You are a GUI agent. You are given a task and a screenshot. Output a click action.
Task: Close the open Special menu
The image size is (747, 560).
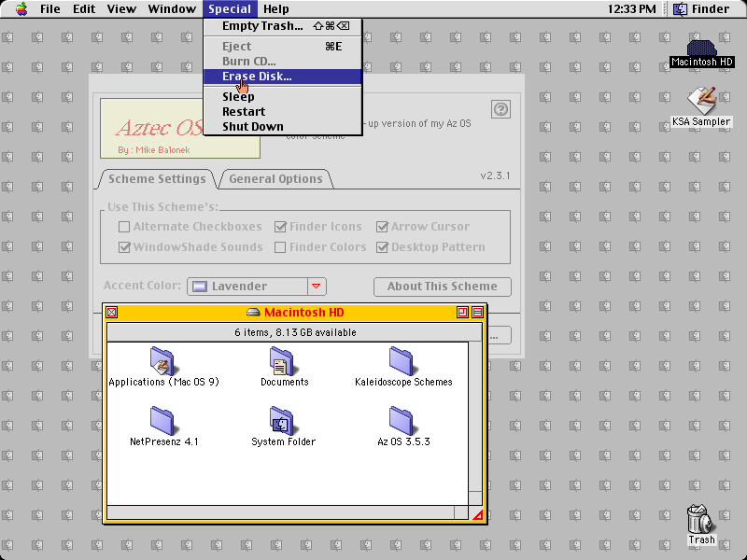coord(230,9)
